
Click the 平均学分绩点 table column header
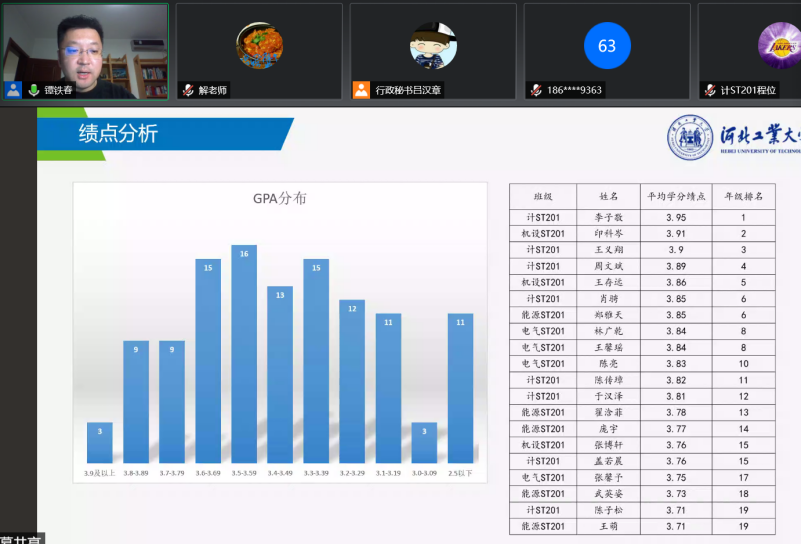[x=676, y=197]
